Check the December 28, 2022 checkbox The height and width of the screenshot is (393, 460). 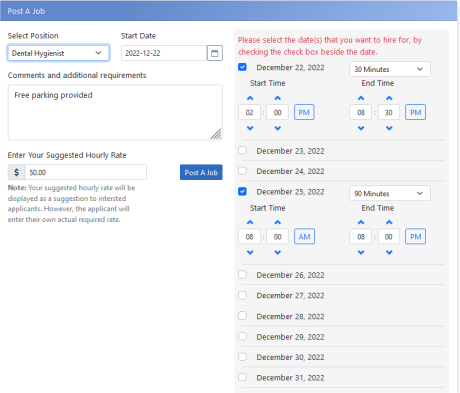point(242,316)
